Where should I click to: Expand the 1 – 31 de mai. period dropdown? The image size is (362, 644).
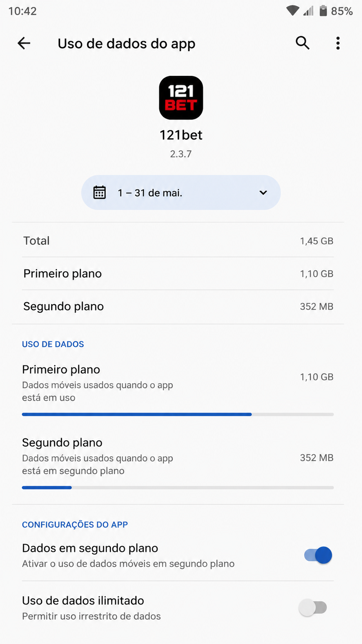click(181, 192)
